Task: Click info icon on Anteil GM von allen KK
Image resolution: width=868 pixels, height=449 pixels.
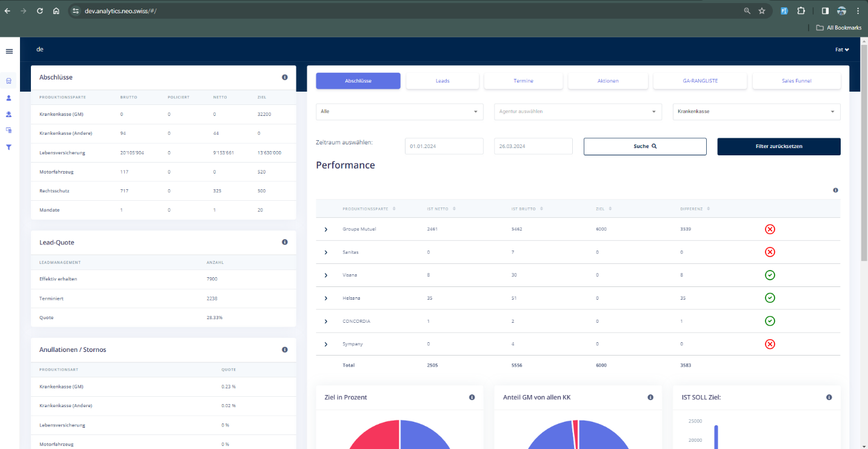Action: 650,397
